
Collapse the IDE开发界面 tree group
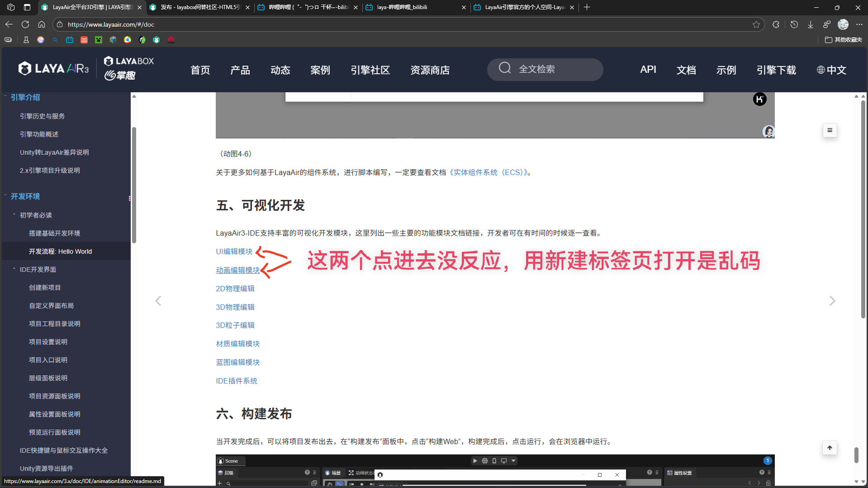pos(14,269)
